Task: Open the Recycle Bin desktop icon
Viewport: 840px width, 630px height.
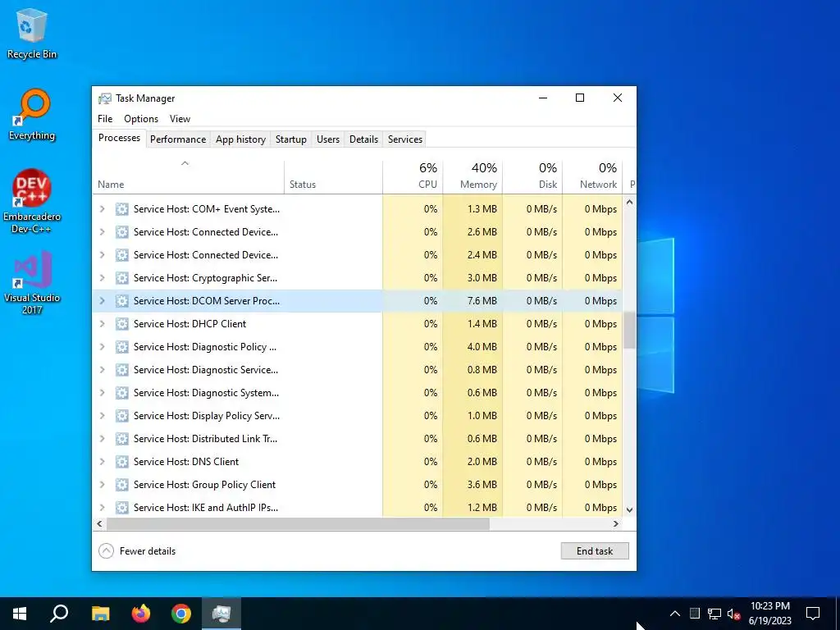Action: pos(32,33)
